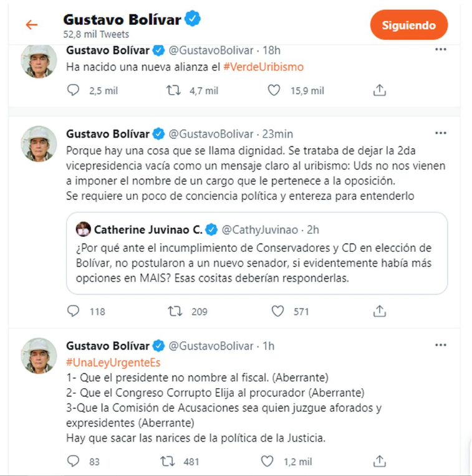Open more options on the #UnaLeyUrgenteEs tweet
Screen dimensions: 472x476
(440, 345)
